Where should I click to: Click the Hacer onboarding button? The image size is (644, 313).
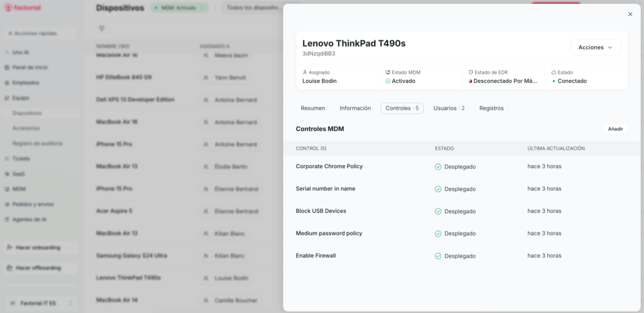pyautogui.click(x=40, y=248)
